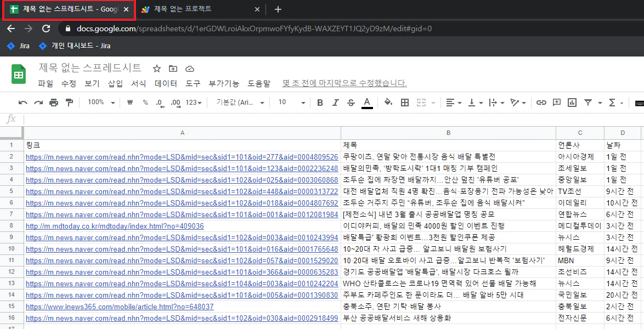Create a filter with the funnel icon
This screenshot has height=329, width=644.
tap(588, 103)
